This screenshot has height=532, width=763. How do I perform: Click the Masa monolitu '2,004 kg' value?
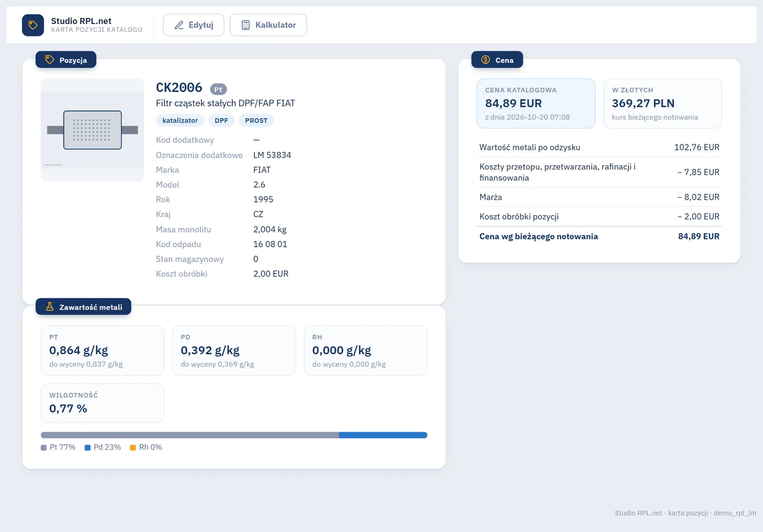coord(270,229)
